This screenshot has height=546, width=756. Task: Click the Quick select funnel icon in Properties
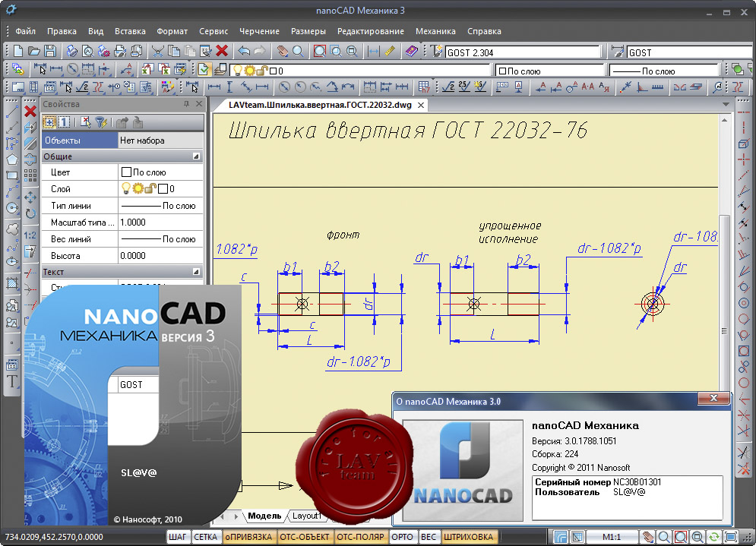tap(101, 122)
